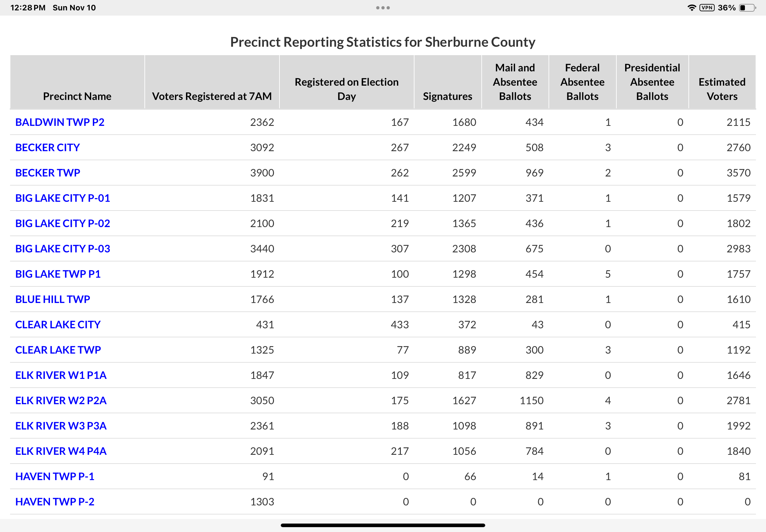Tap the three-dot multitasking icon

point(383,8)
